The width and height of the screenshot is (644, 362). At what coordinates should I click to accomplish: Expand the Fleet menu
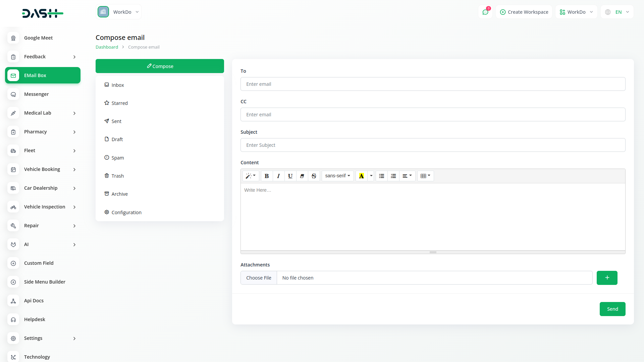(x=43, y=150)
